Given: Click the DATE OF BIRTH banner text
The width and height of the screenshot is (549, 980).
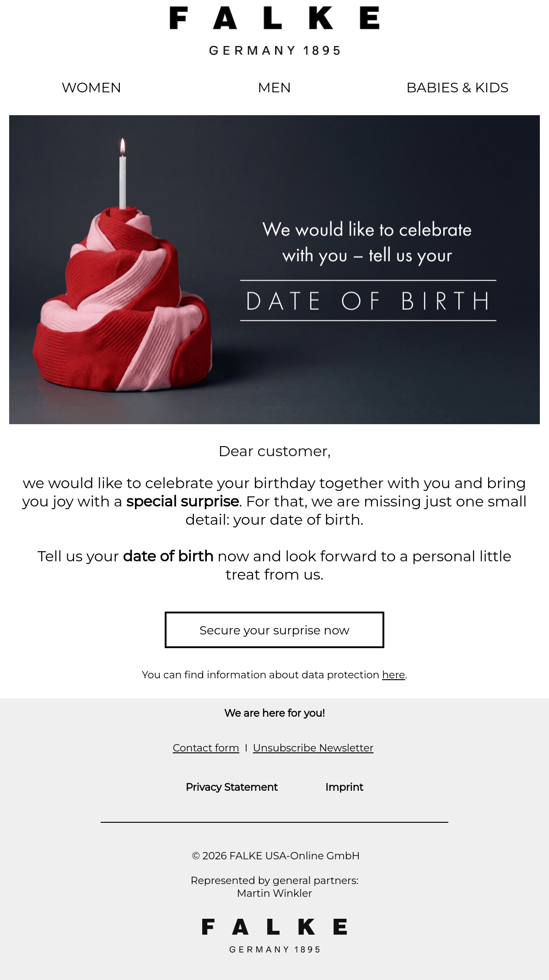Looking at the screenshot, I should coord(368,301).
